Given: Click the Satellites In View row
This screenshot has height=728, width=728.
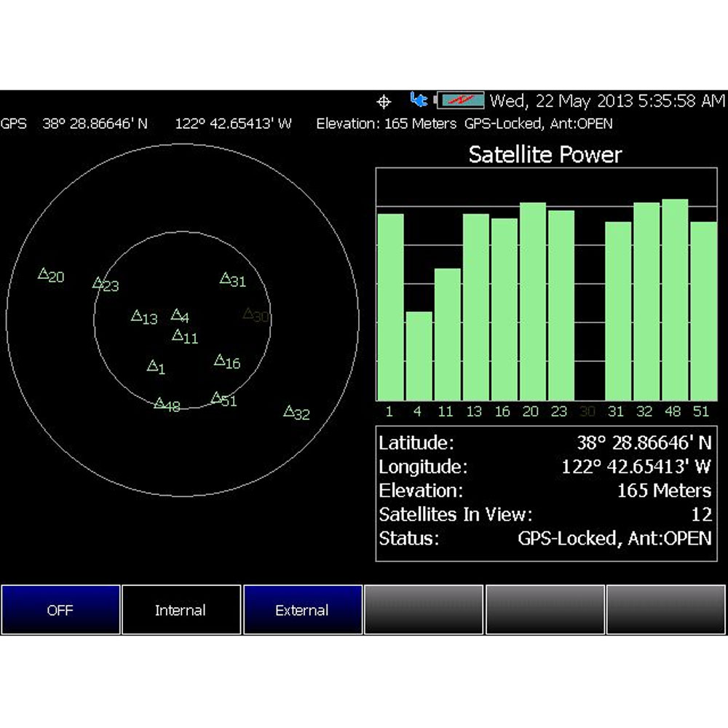Looking at the screenshot, I should click(x=545, y=515).
